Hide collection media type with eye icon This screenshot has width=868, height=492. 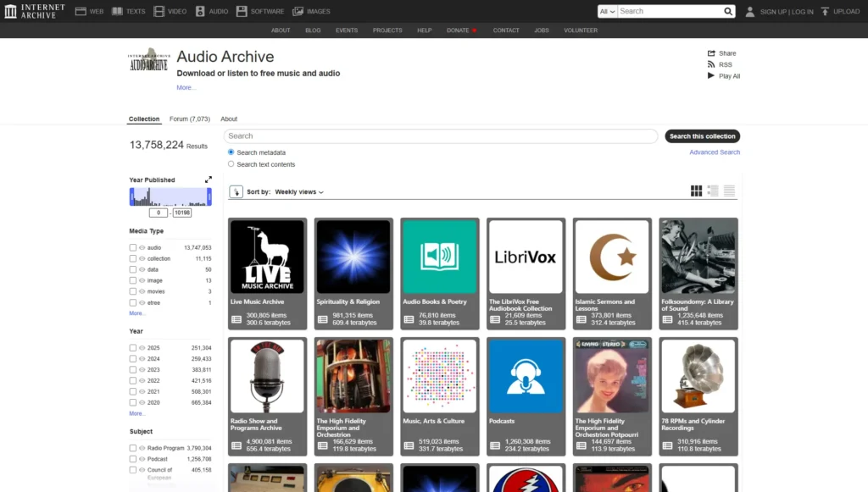click(142, 259)
